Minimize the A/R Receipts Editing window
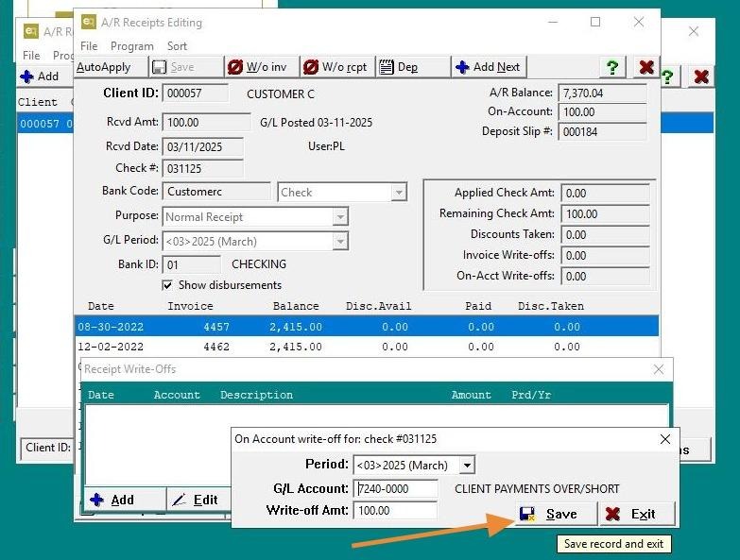 tap(553, 22)
